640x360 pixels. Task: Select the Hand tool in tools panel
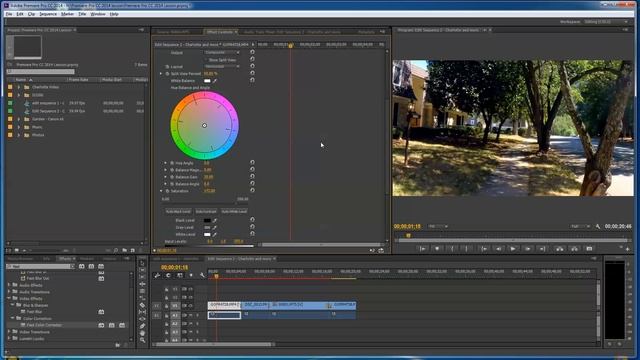(142, 333)
